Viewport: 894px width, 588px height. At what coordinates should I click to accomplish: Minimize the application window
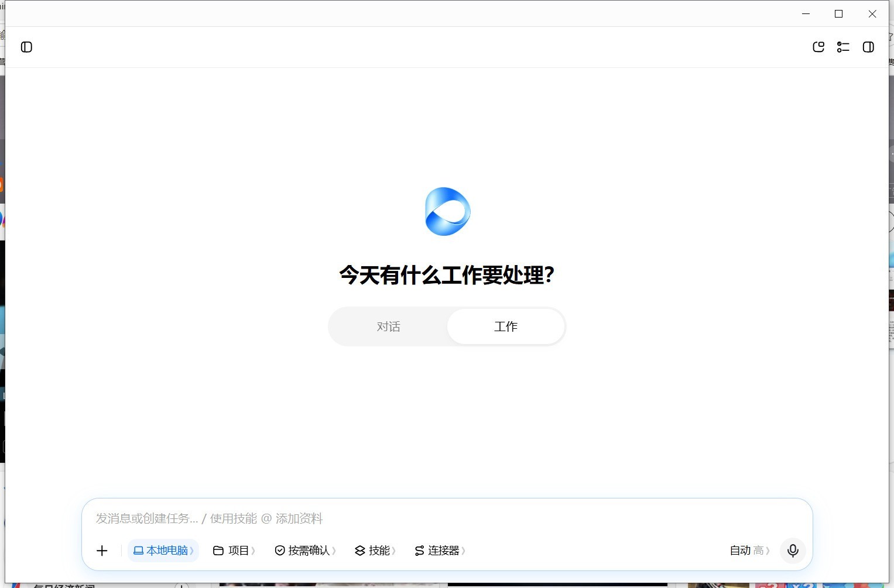click(806, 13)
